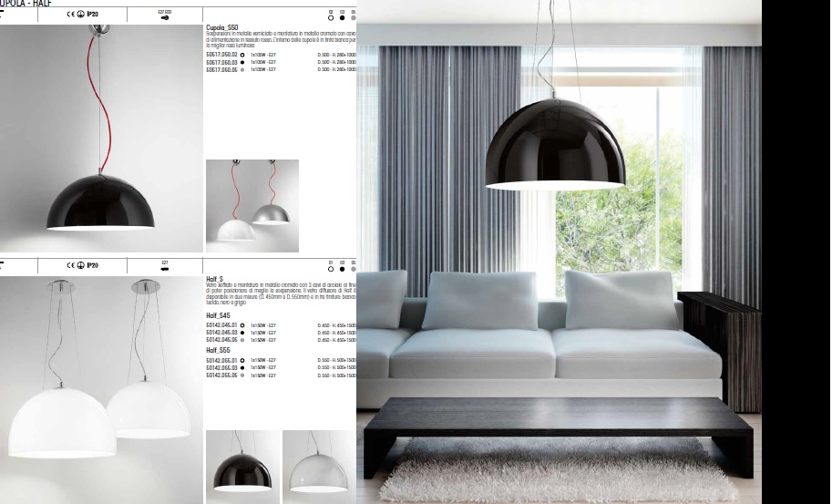Click product code 50617.050.05
The image size is (832, 504).
221,69
